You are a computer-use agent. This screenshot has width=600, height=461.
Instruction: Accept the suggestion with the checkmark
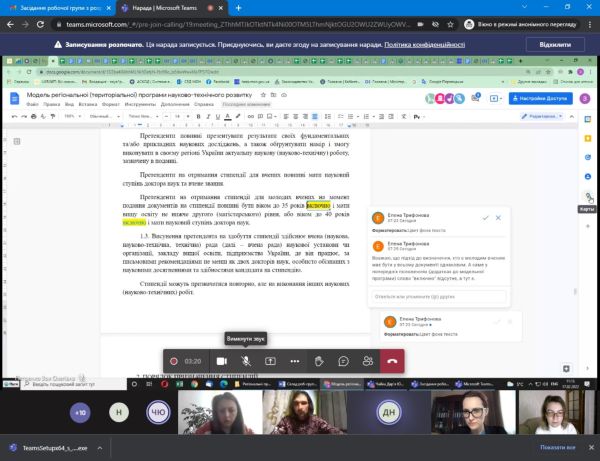(485, 217)
